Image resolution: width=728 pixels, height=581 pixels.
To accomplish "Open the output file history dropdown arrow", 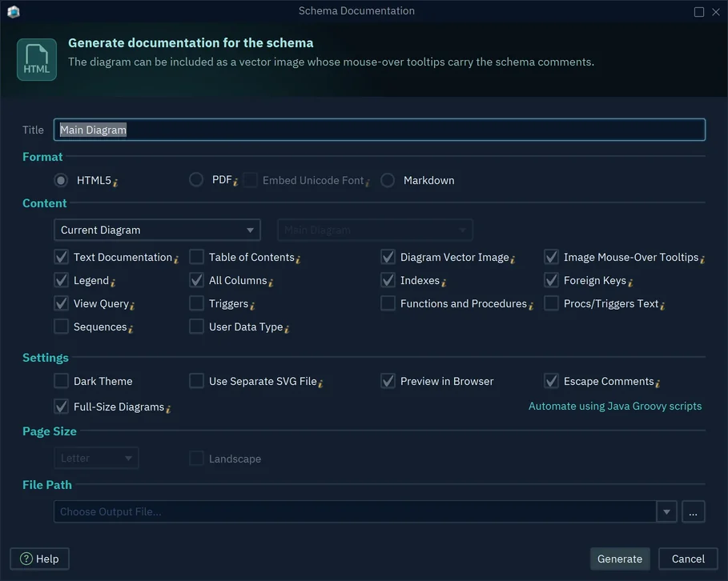I will [x=666, y=512].
